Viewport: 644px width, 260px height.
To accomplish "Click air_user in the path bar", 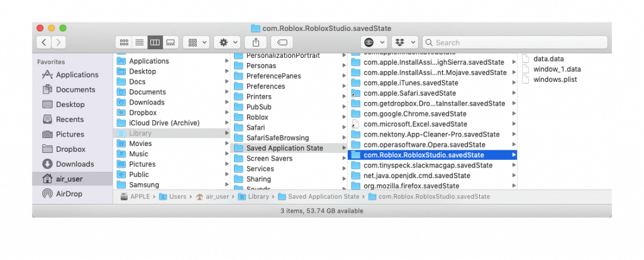I will point(213,196).
